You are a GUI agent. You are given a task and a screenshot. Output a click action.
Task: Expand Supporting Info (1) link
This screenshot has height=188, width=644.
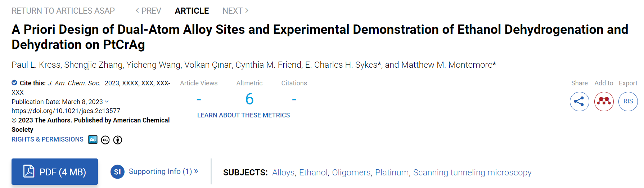click(x=163, y=171)
